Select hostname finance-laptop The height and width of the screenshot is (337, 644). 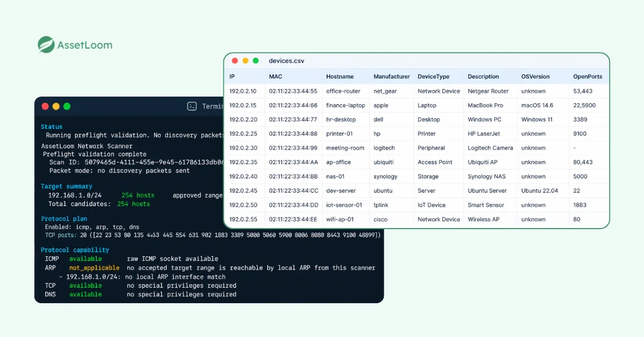(x=346, y=106)
